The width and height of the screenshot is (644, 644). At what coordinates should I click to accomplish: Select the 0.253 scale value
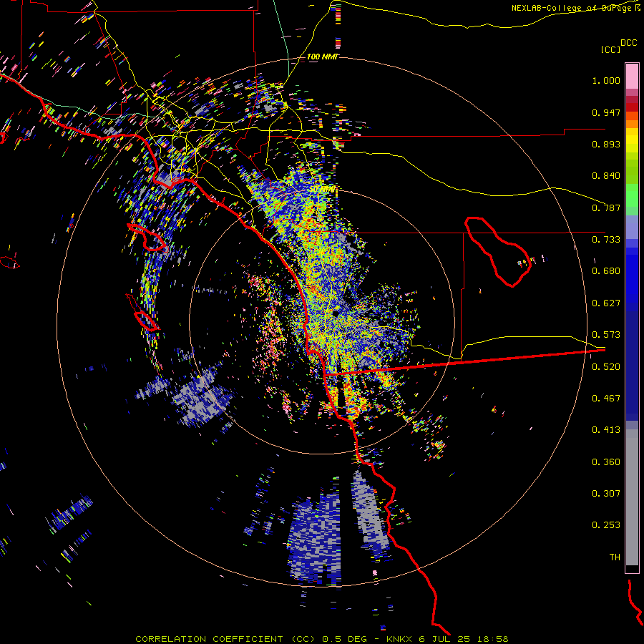click(x=606, y=525)
